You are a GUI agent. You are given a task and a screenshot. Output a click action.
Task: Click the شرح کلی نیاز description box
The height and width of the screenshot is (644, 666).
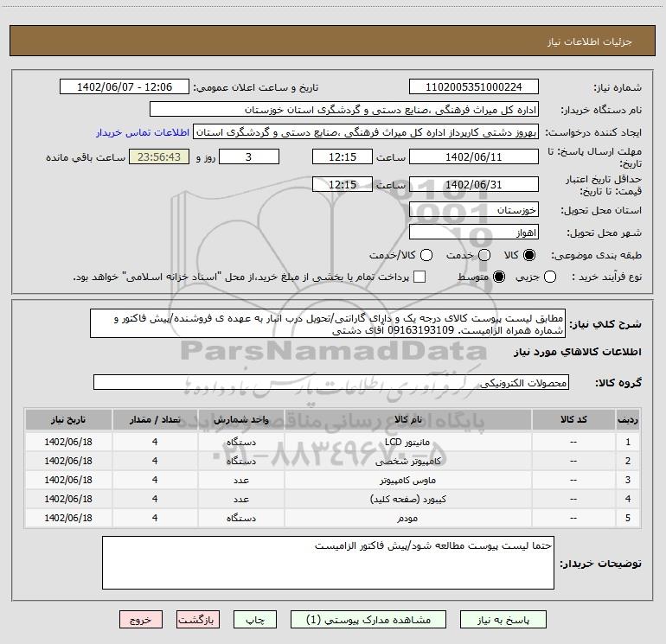[328, 324]
